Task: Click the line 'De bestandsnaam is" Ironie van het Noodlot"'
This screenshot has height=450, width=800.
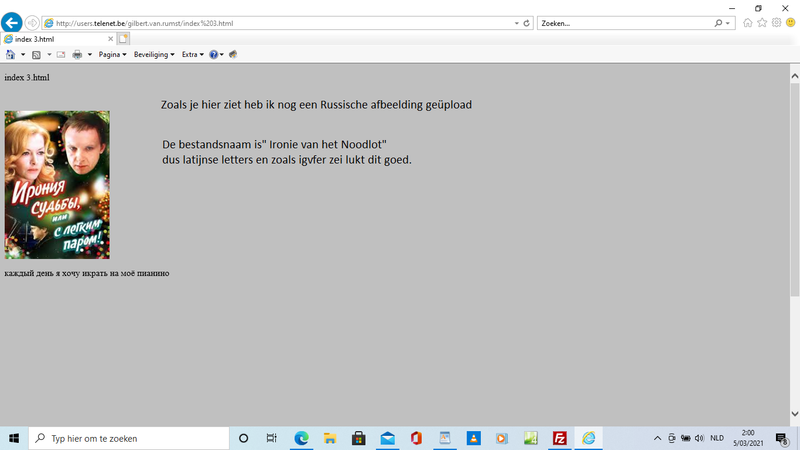Action: point(274,144)
